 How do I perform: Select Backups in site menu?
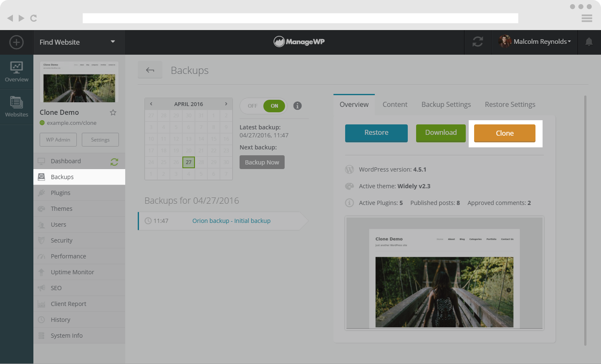click(x=79, y=177)
